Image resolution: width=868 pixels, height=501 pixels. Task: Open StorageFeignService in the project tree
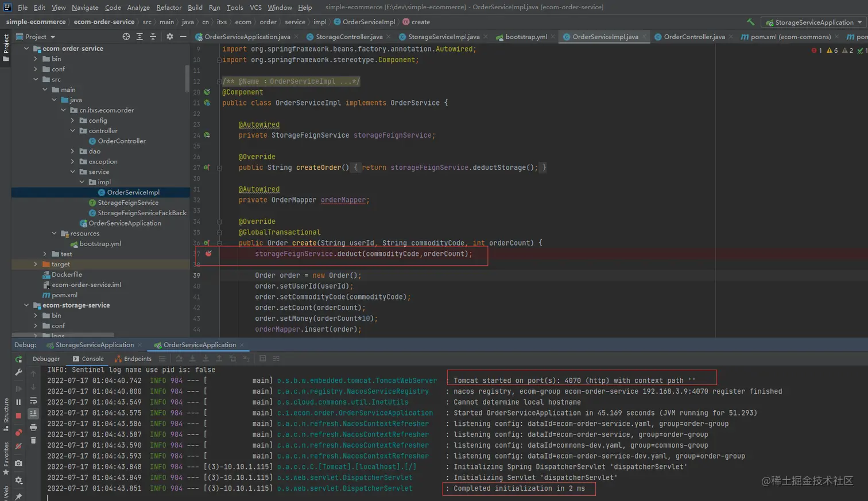(x=127, y=203)
